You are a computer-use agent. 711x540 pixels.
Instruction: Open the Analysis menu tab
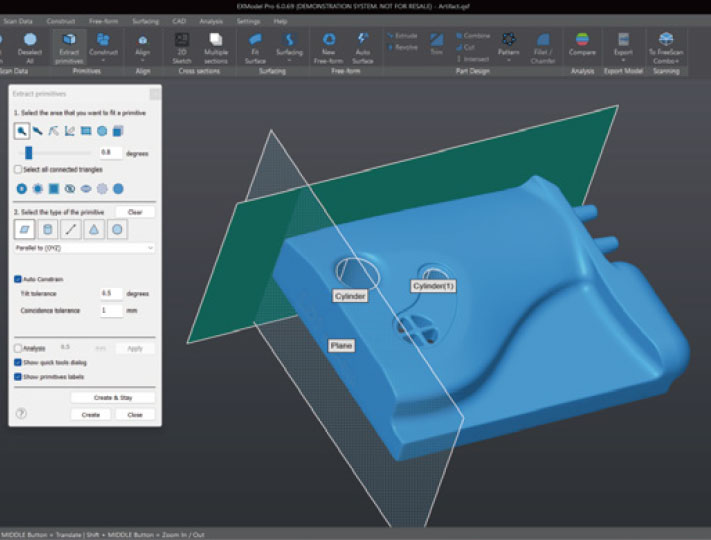[211, 20]
